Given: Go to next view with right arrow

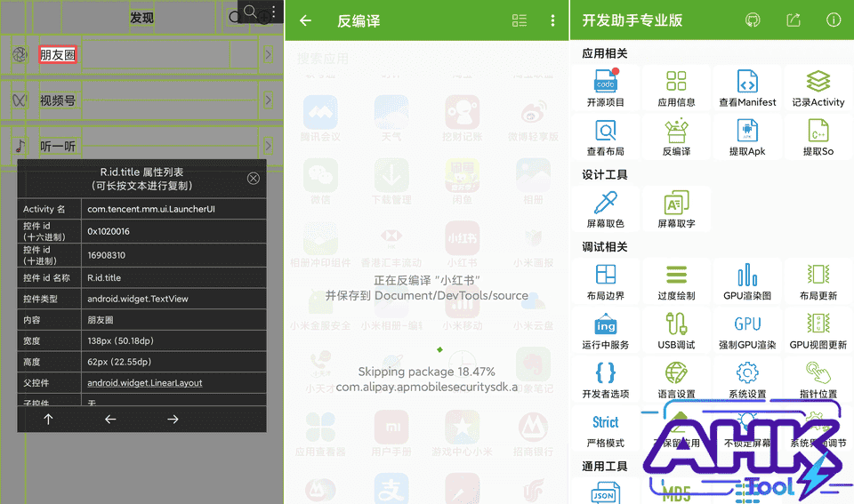Looking at the screenshot, I should point(173,419).
